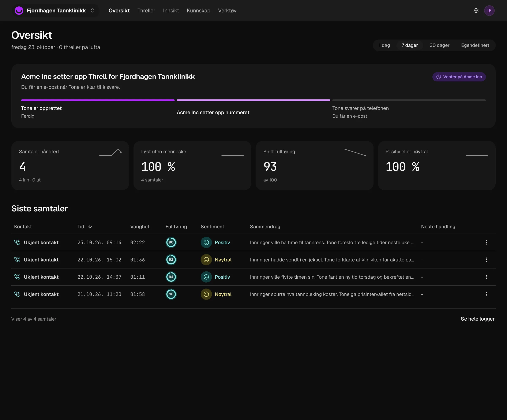Go to the Innsikt tab
Image resolution: width=507 pixels, height=420 pixels.
click(171, 11)
